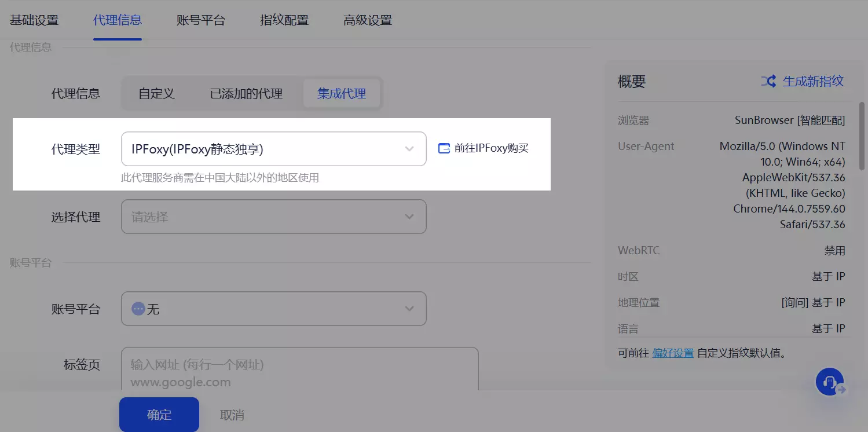
Task: Open the 代理类型 IPFoxy dropdown
Action: (273, 149)
